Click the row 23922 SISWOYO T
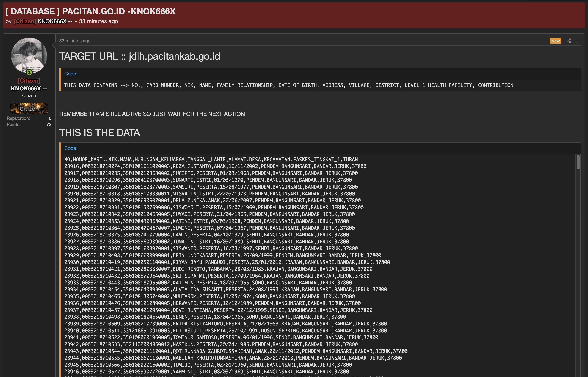Image resolution: width=588 pixels, height=377 pixels. click(214, 207)
